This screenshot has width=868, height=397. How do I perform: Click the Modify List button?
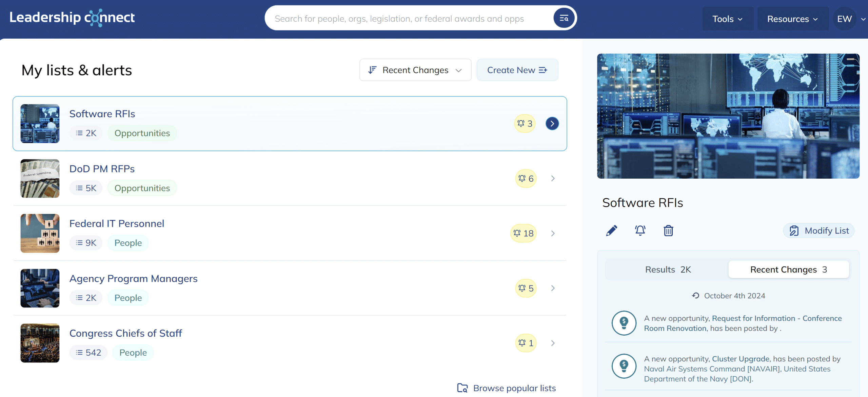[x=819, y=231]
